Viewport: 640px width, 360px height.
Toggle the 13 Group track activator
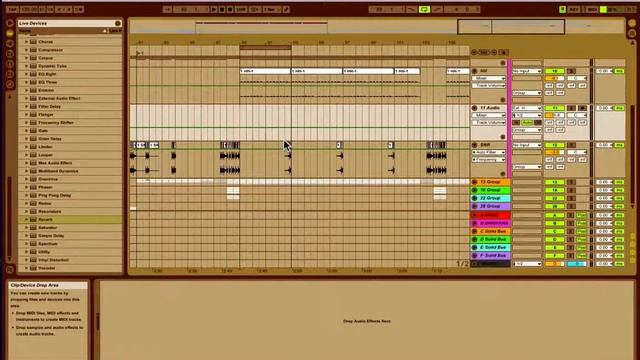tap(555, 182)
